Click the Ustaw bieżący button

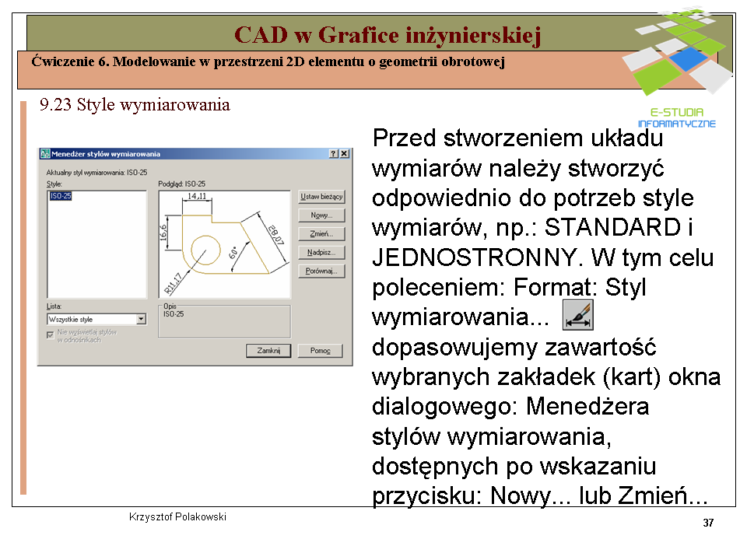pyautogui.click(x=321, y=197)
